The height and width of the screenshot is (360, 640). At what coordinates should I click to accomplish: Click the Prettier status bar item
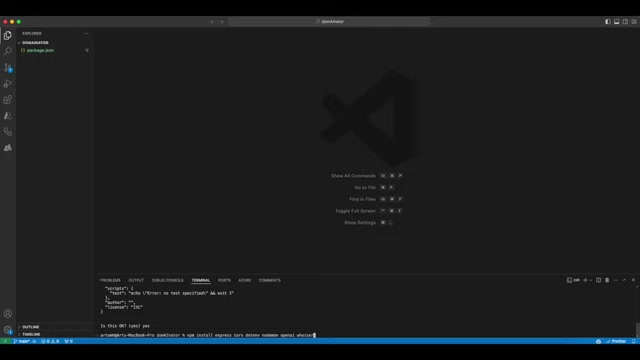click(x=616, y=341)
